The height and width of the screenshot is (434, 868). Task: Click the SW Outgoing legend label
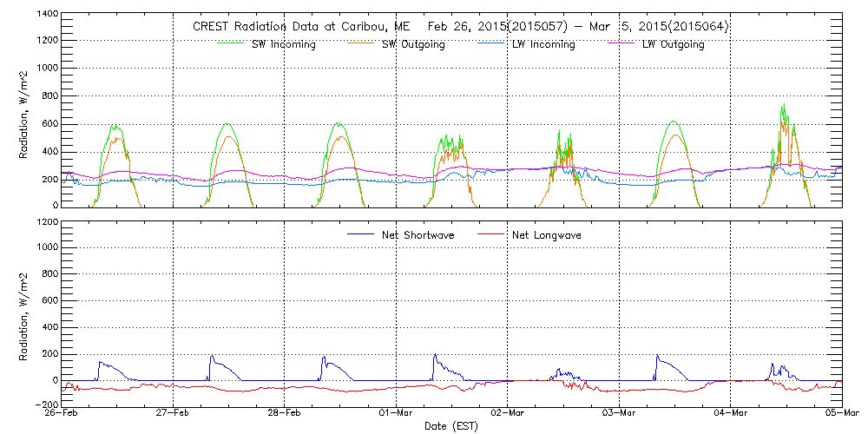point(413,45)
